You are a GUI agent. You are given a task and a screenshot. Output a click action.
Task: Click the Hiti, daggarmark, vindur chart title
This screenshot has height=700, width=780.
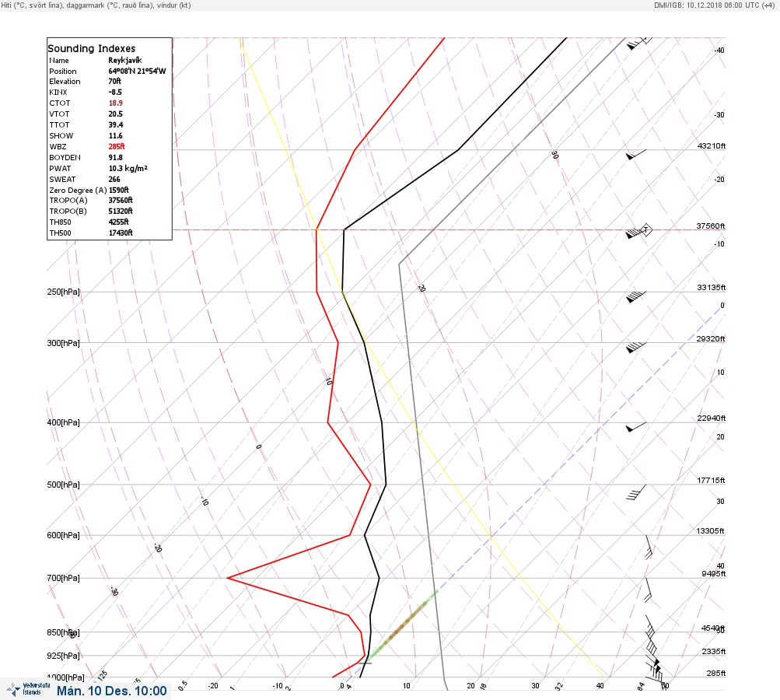(x=96, y=5)
